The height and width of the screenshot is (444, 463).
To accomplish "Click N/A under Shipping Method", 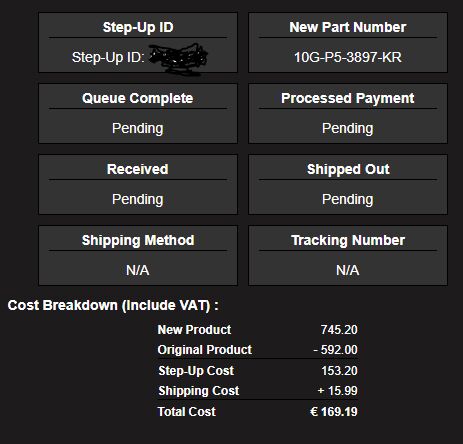I will tap(138, 270).
